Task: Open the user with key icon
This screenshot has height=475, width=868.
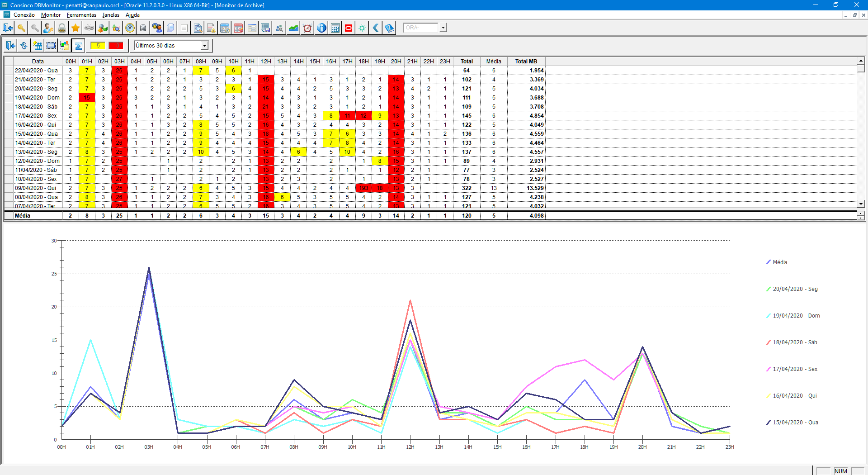Action: tap(48, 28)
